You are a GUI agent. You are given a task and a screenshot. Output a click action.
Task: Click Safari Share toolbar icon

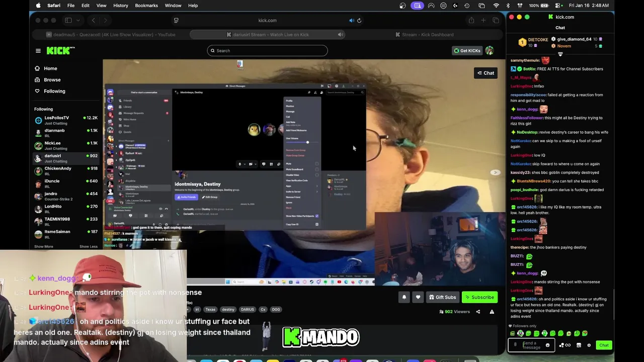tap(471, 21)
